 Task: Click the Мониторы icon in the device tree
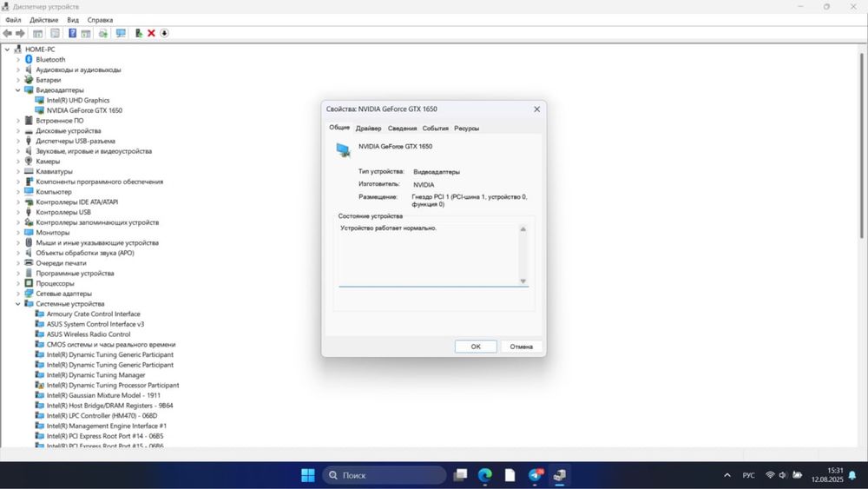(29, 232)
